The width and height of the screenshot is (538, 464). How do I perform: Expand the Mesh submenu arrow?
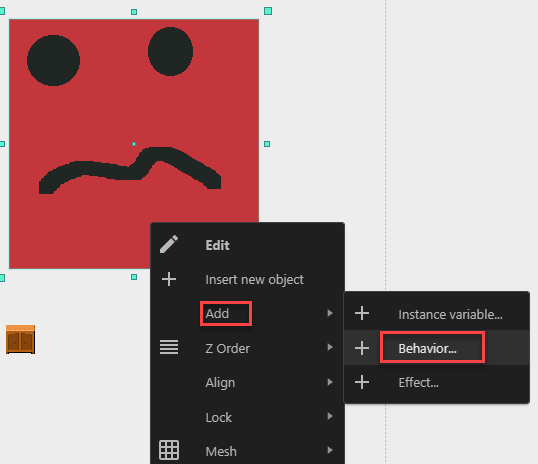click(330, 450)
